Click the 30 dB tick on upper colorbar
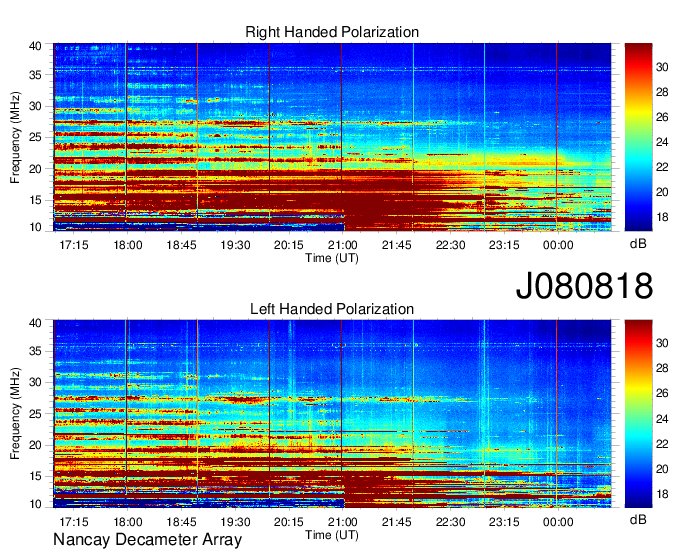Screen dimensions: 680x552 [x=662, y=67]
